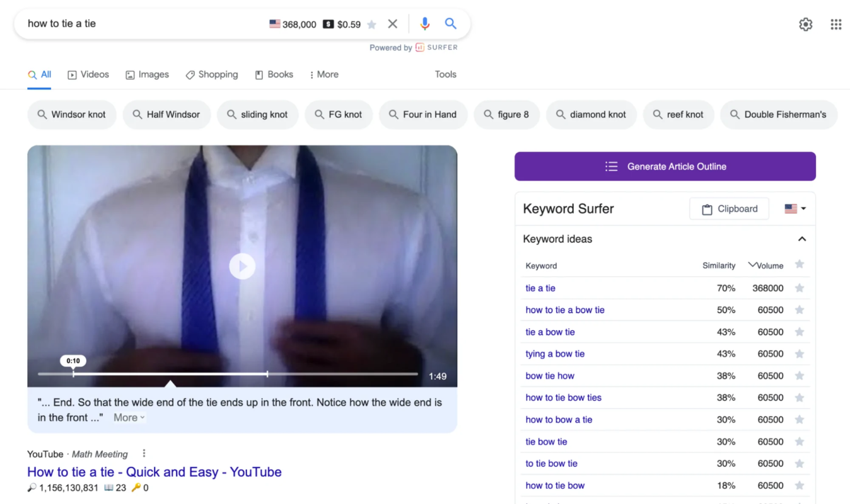The width and height of the screenshot is (850, 504).
Task: Start voice search with the microphone icon
Action: pos(425,24)
